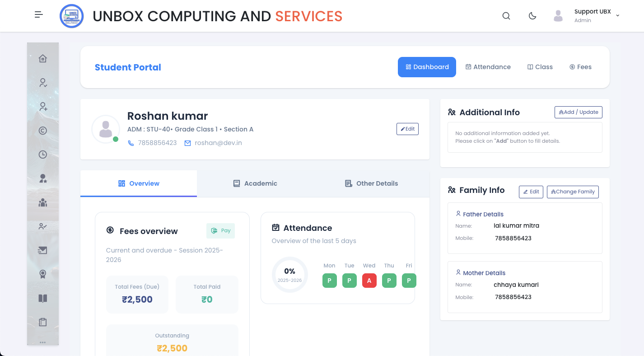This screenshot has height=356, width=644.
Task: Open Add / Update for Additional Info
Action: (578, 112)
